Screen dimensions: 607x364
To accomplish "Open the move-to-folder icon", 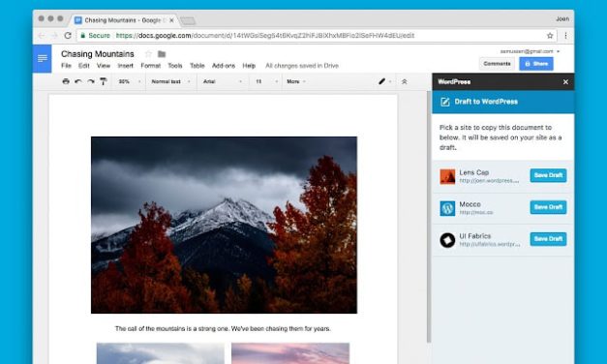I will pyautogui.click(x=162, y=54).
